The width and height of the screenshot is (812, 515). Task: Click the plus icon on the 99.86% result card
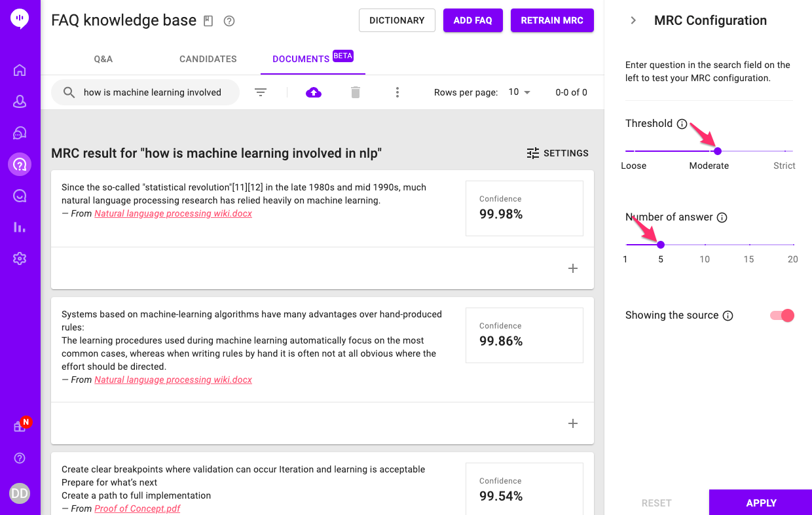(573, 423)
